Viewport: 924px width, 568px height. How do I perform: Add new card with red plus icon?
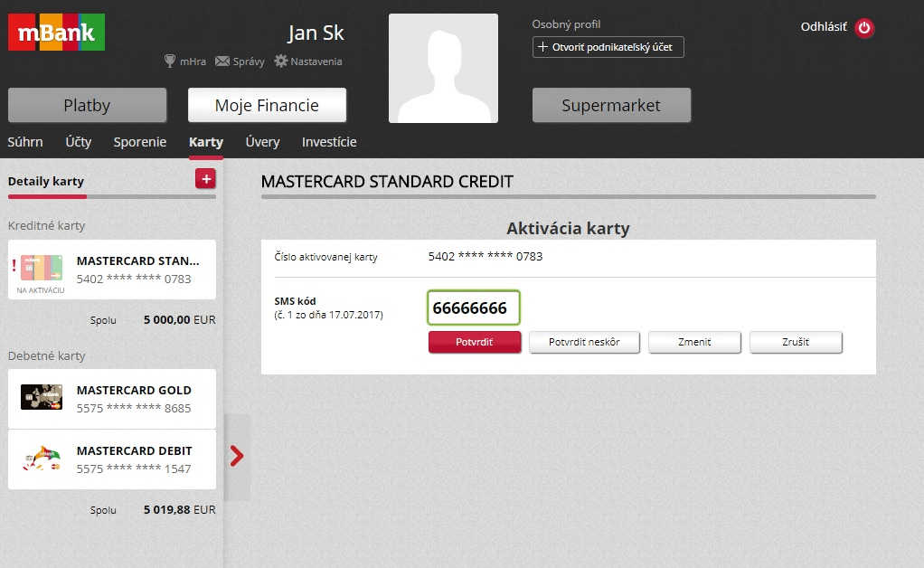point(205,178)
